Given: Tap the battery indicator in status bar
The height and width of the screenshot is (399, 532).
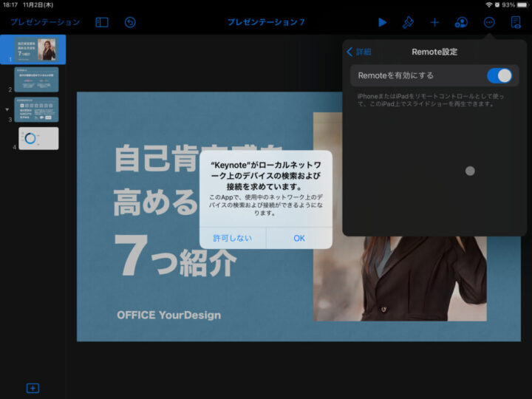Looking at the screenshot, I should pyautogui.click(x=520, y=4).
